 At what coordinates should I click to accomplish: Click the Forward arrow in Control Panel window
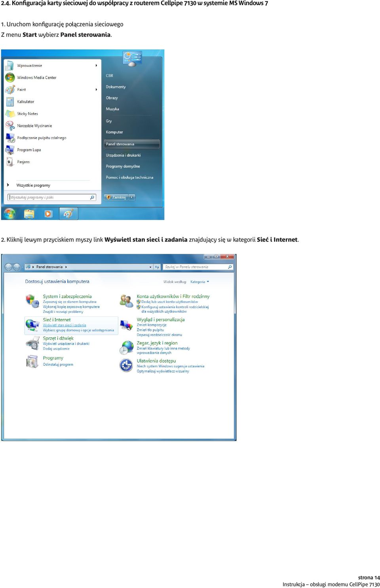tap(17, 267)
